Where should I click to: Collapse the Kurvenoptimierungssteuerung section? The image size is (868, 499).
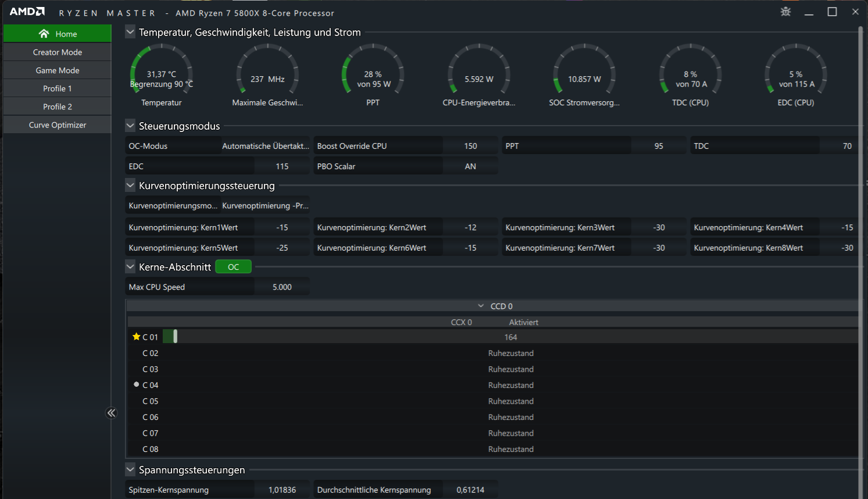pos(130,186)
